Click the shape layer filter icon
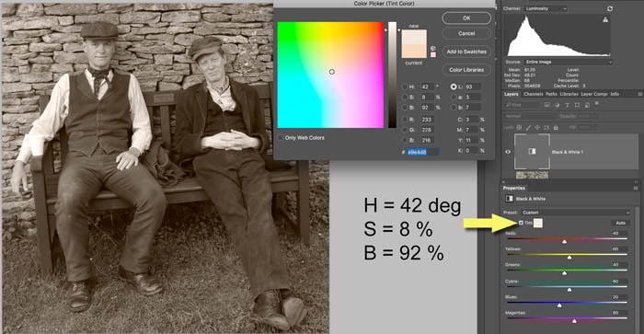Viewport: 644px width, 334px height. [x=577, y=105]
